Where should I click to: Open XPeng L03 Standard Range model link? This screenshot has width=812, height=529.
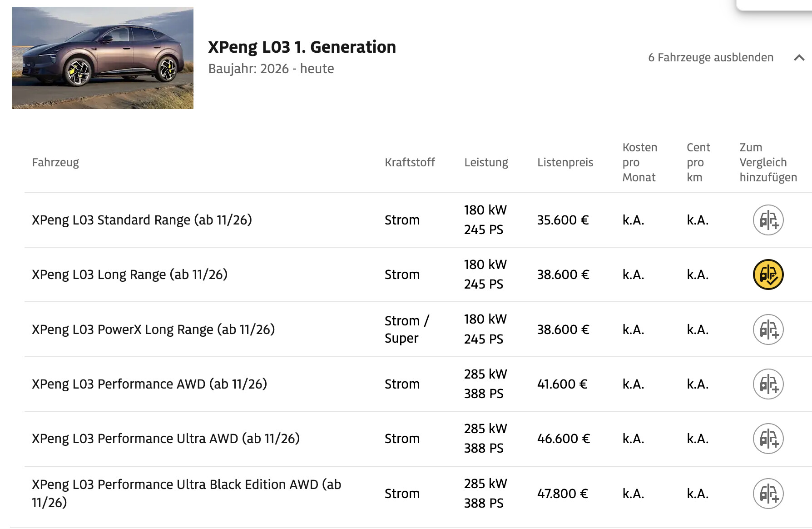tap(142, 220)
